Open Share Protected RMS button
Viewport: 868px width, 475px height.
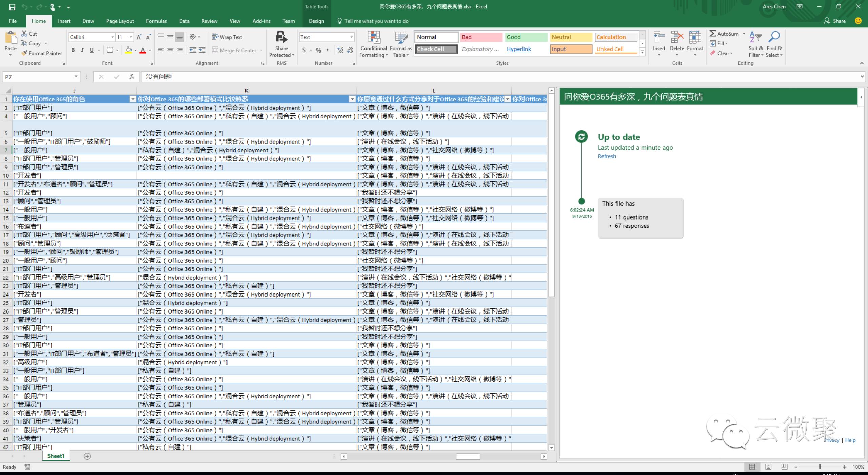[281, 44]
